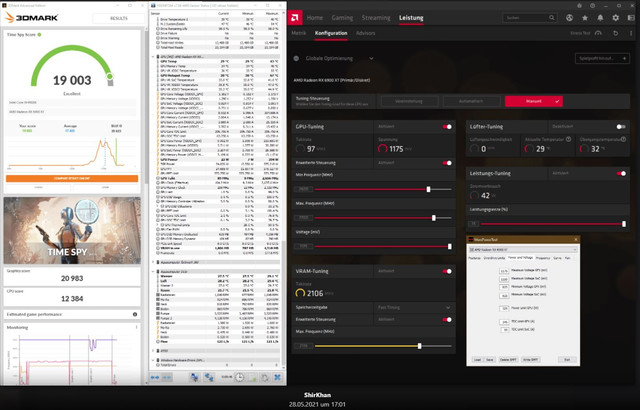Switch to the Metrik sub-tab
The height and width of the screenshot is (410, 640).
coord(299,33)
